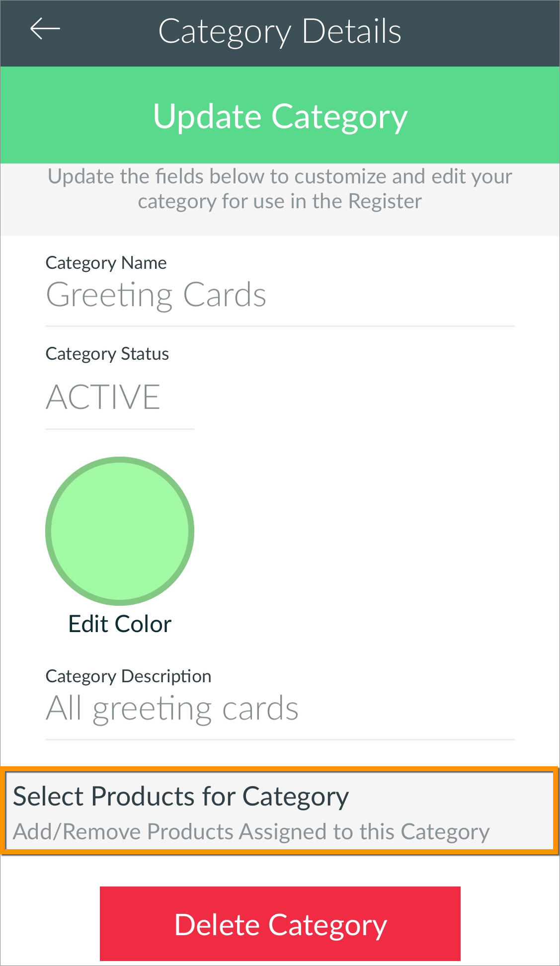Image resolution: width=560 pixels, height=966 pixels.
Task: Tap the Edit Color label
Action: pos(120,624)
